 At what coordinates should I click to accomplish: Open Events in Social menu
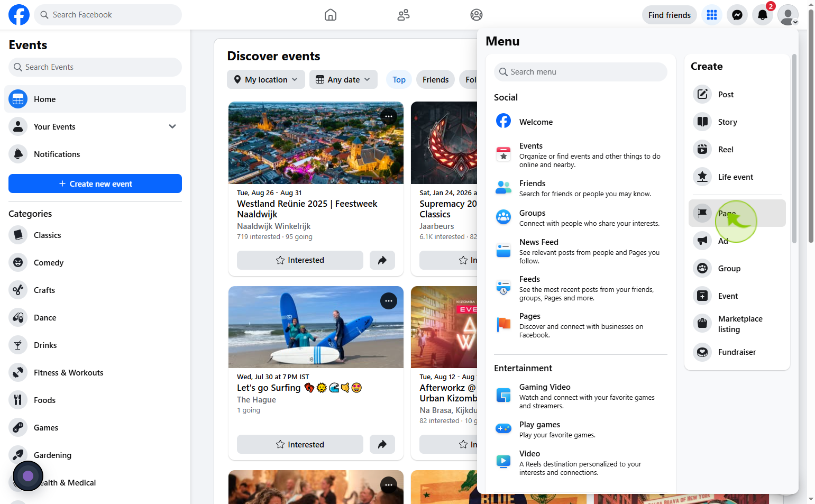point(581,155)
